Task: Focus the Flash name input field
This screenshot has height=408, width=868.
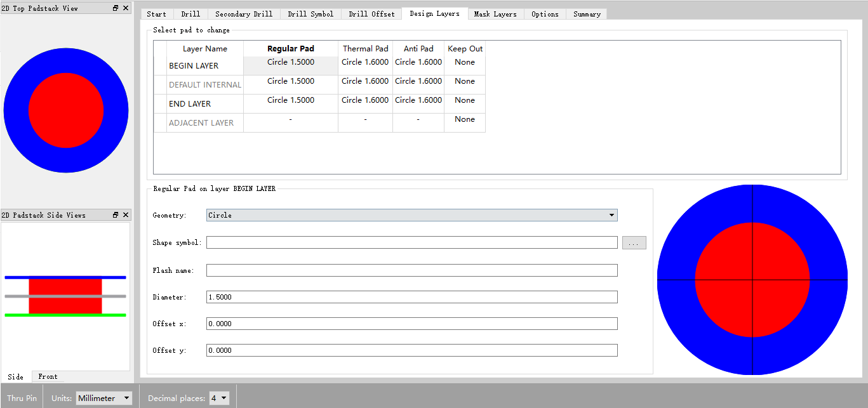Action: (x=412, y=270)
